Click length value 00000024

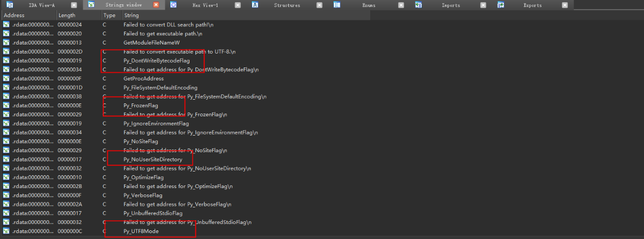click(69, 25)
